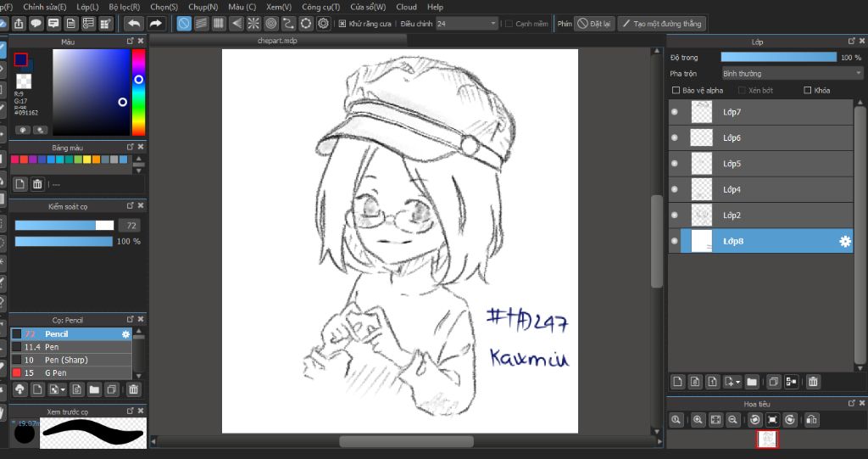Toggle Khử răng cưa checkbox
This screenshot has width=868, height=459.
click(x=342, y=23)
